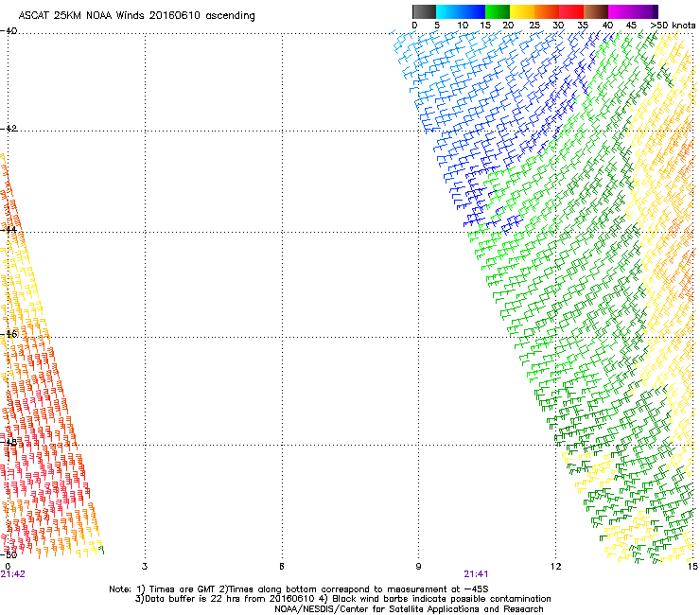
Task: Click the '-50' latitude axis label
Action: 9,554
